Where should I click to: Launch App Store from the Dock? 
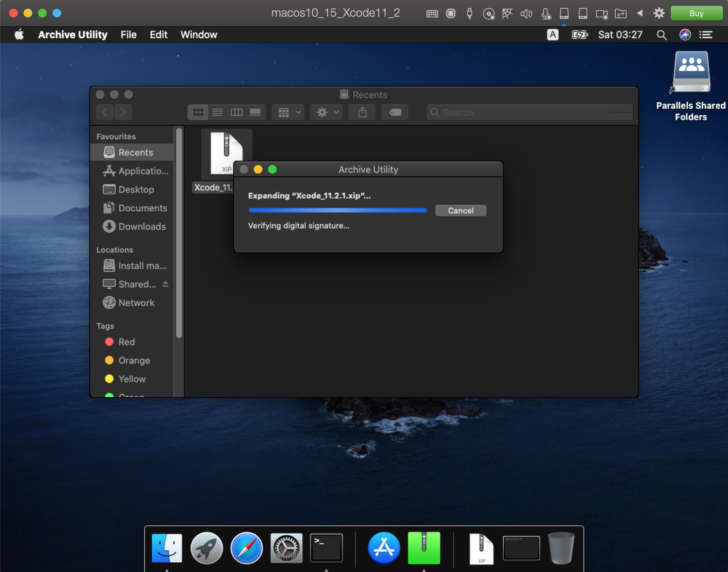[384, 548]
